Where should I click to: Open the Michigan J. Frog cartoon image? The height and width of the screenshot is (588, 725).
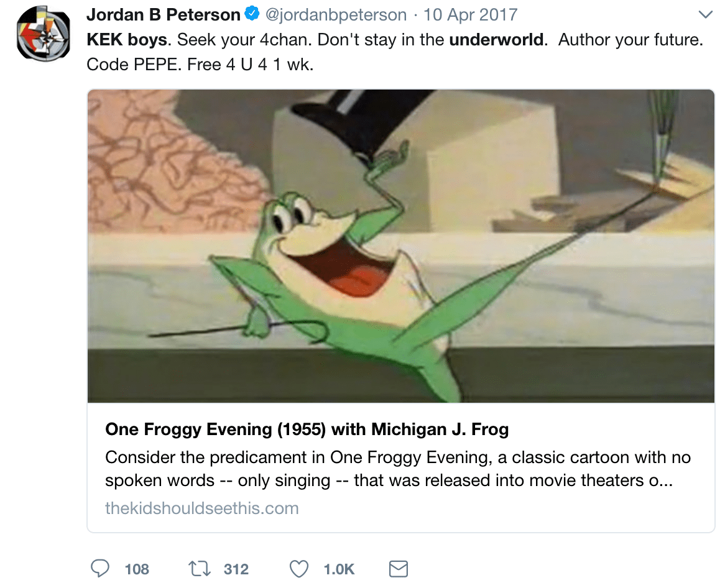tap(400, 246)
